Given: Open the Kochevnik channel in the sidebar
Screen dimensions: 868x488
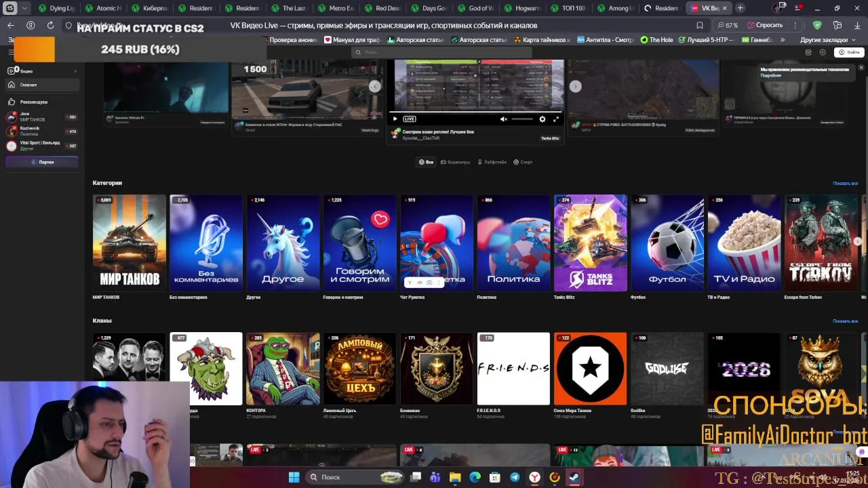Looking at the screenshot, I should pyautogui.click(x=42, y=131).
